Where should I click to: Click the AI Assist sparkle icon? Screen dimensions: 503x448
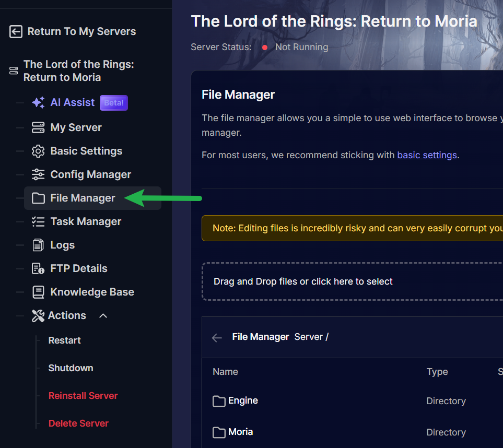pyautogui.click(x=38, y=103)
